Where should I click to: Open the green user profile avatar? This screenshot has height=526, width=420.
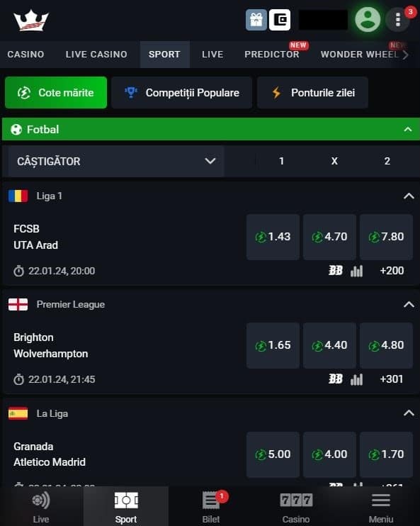coord(368,19)
